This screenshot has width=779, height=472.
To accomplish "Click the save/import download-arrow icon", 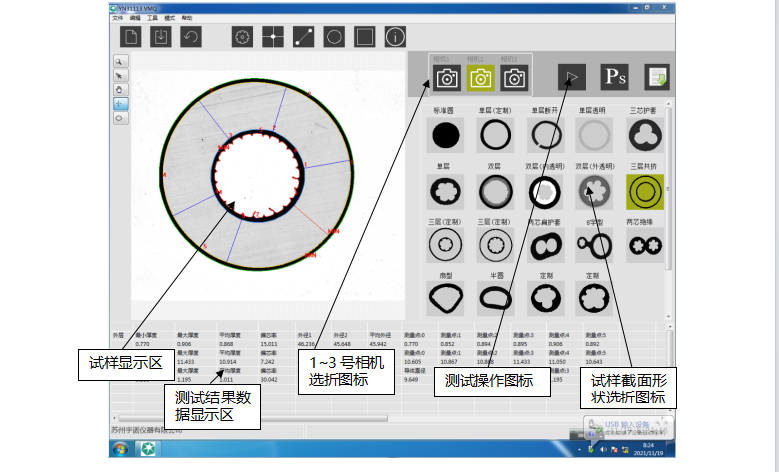I will point(160,37).
